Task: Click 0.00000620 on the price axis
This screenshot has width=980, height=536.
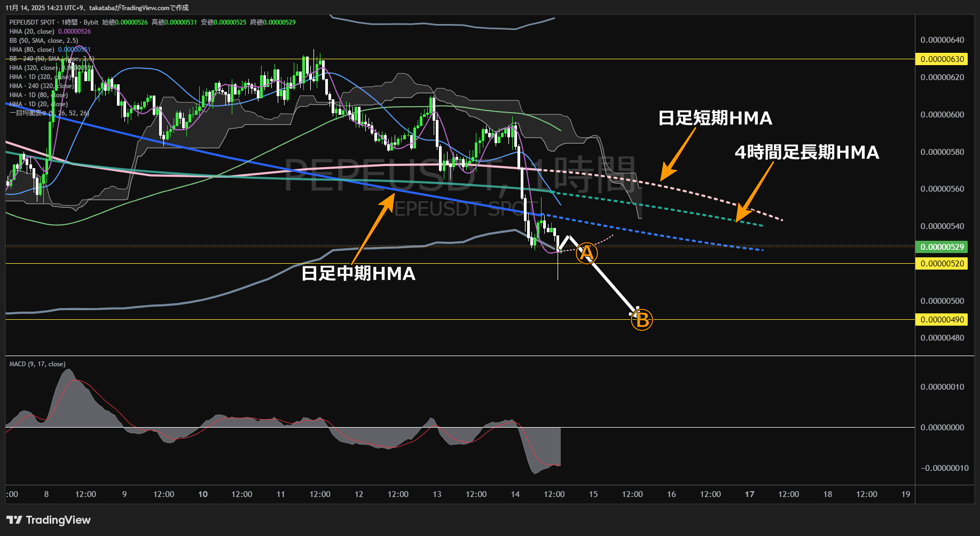Action: tap(942, 77)
